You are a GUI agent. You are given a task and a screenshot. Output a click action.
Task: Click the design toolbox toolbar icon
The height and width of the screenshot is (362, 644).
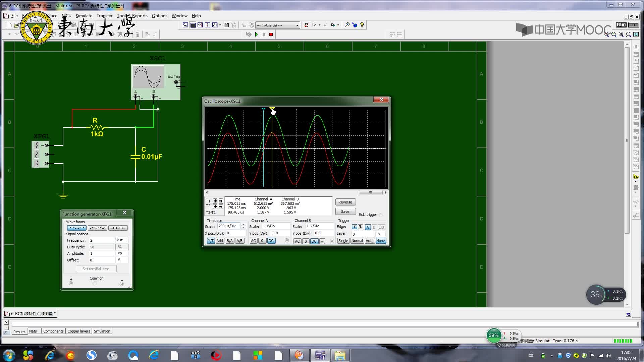[x=185, y=25]
